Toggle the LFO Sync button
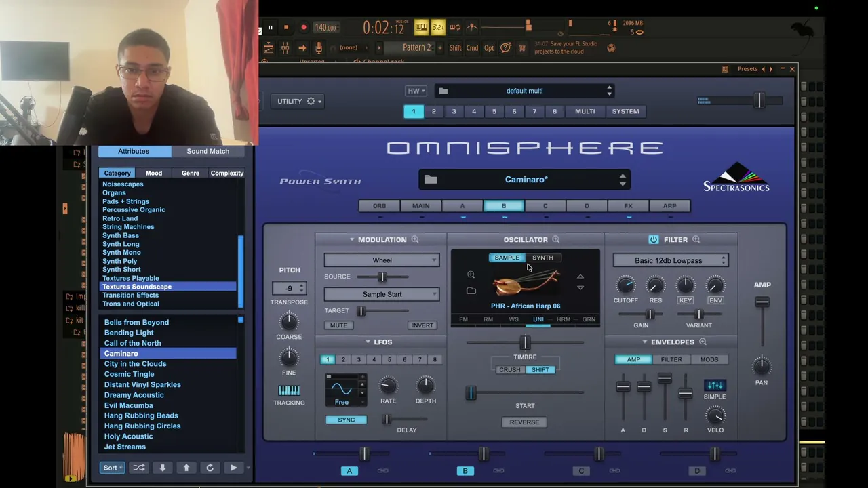This screenshot has height=488, width=868. (346, 420)
